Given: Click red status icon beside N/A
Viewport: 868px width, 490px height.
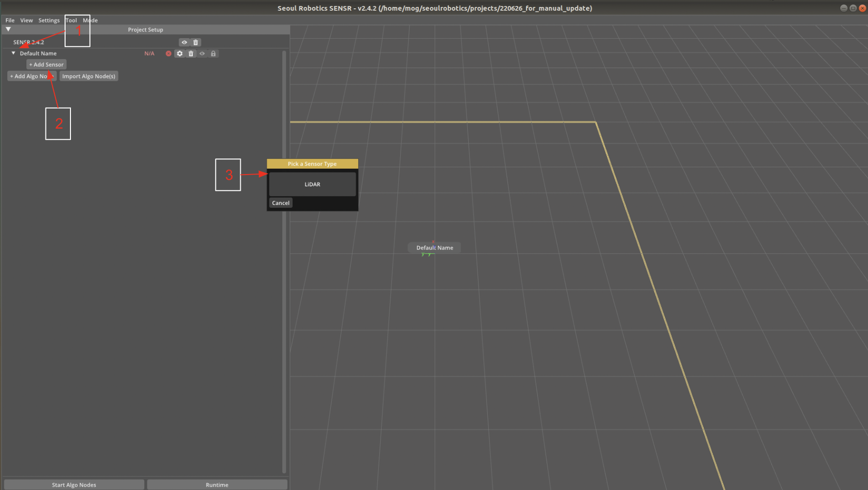Looking at the screenshot, I should click(x=168, y=53).
